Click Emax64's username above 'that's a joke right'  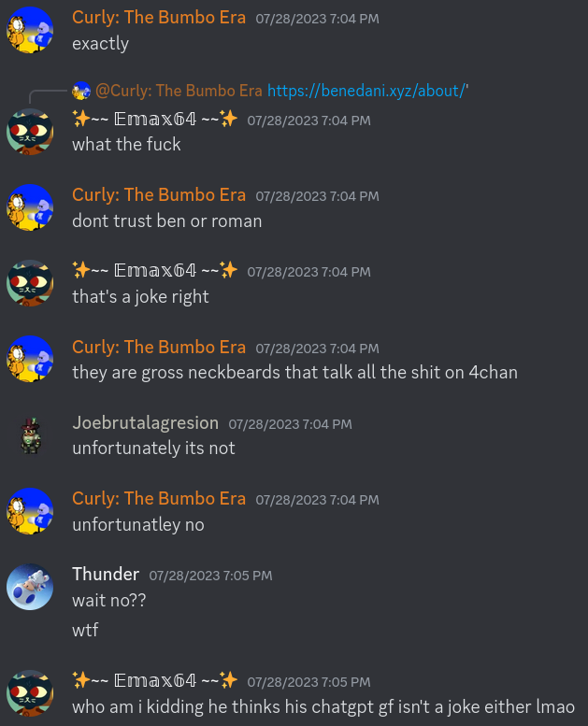point(155,270)
